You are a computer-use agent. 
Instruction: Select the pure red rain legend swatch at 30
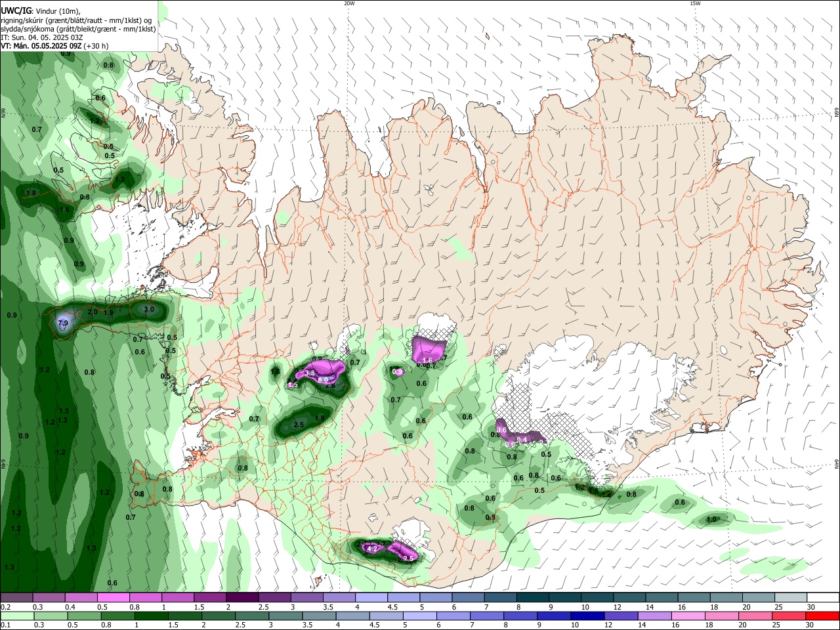pos(822,616)
